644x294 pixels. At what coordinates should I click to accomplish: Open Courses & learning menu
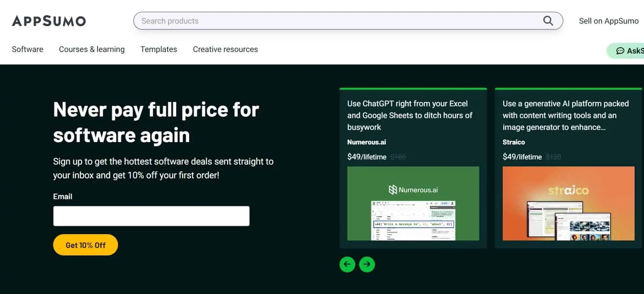coord(92,49)
